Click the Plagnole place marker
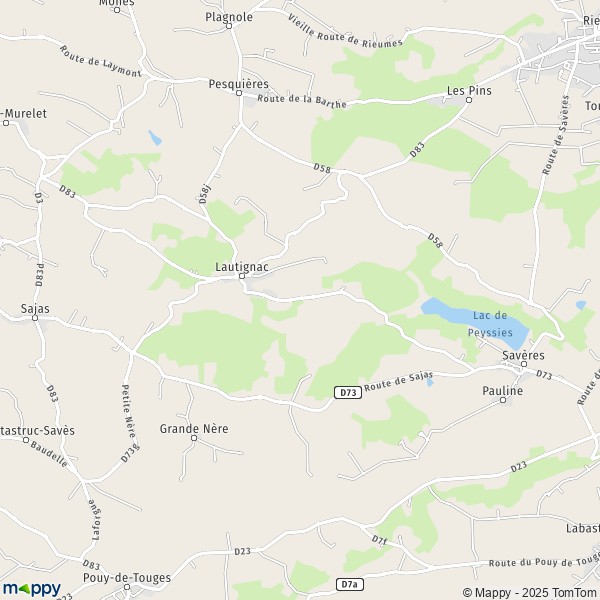 (229, 26)
